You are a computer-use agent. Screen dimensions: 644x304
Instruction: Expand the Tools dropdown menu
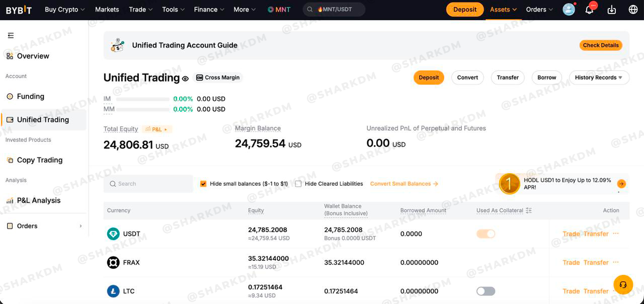[174, 10]
